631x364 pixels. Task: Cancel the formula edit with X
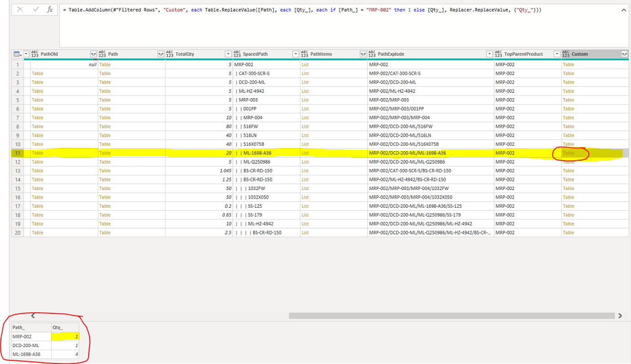click(x=20, y=10)
